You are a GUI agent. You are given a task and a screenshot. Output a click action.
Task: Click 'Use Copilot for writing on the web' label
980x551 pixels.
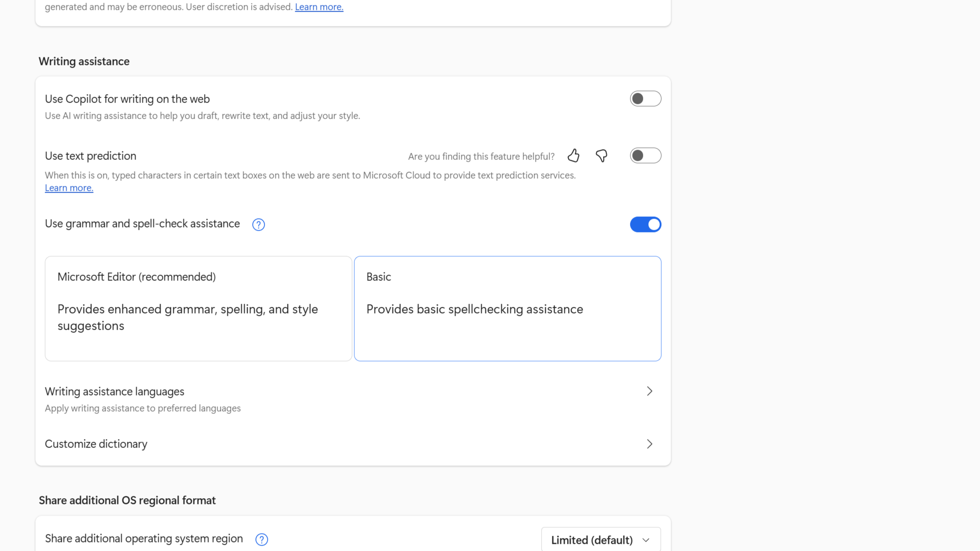127,99
